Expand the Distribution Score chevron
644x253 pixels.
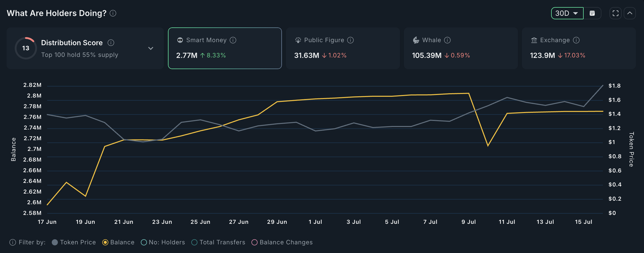[151, 48]
